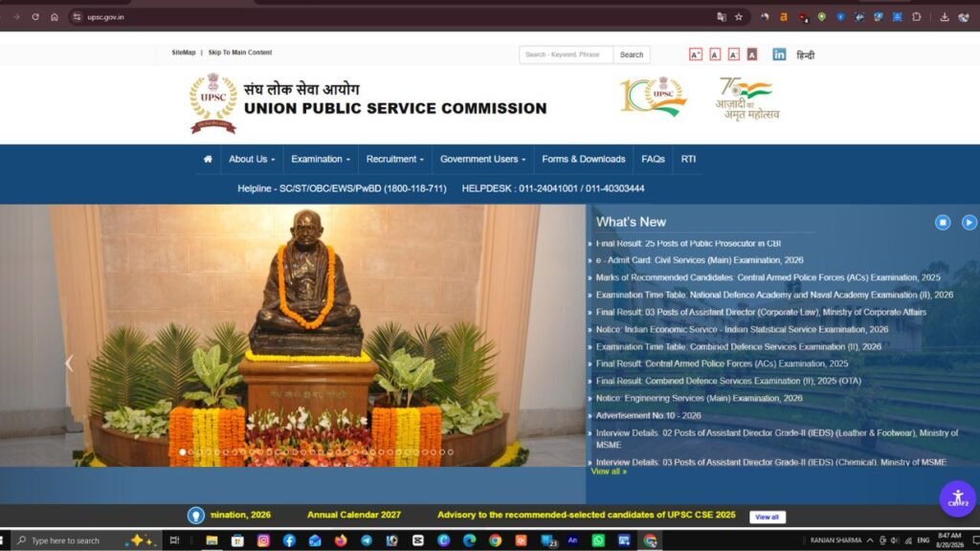Focus the keyword search field

[567, 55]
